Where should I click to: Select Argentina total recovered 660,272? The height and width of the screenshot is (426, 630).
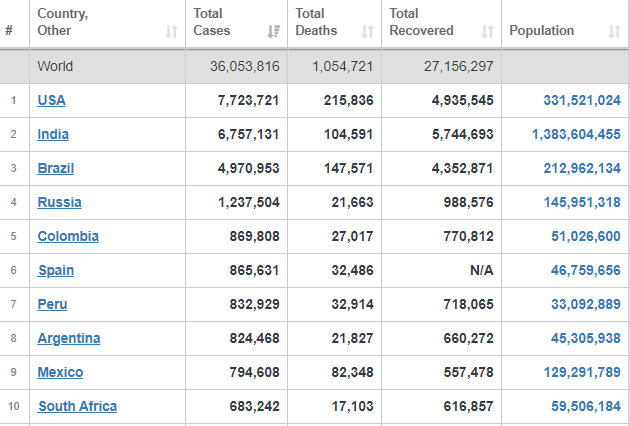[468, 338]
